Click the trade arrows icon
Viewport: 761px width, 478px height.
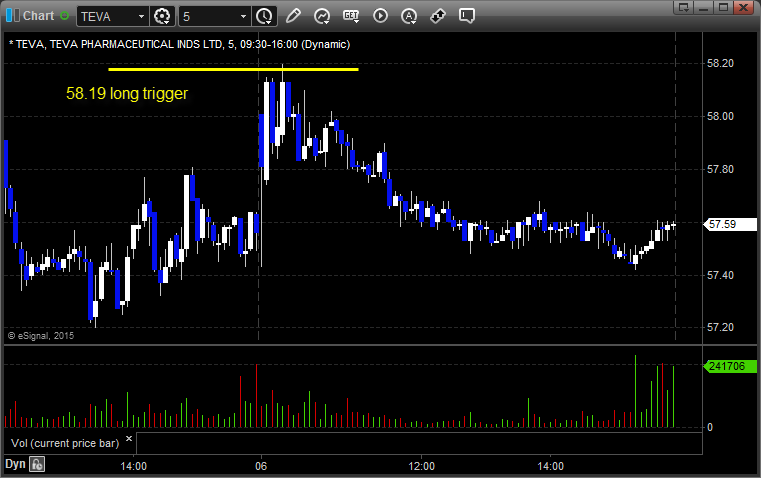pyautogui.click(x=438, y=16)
